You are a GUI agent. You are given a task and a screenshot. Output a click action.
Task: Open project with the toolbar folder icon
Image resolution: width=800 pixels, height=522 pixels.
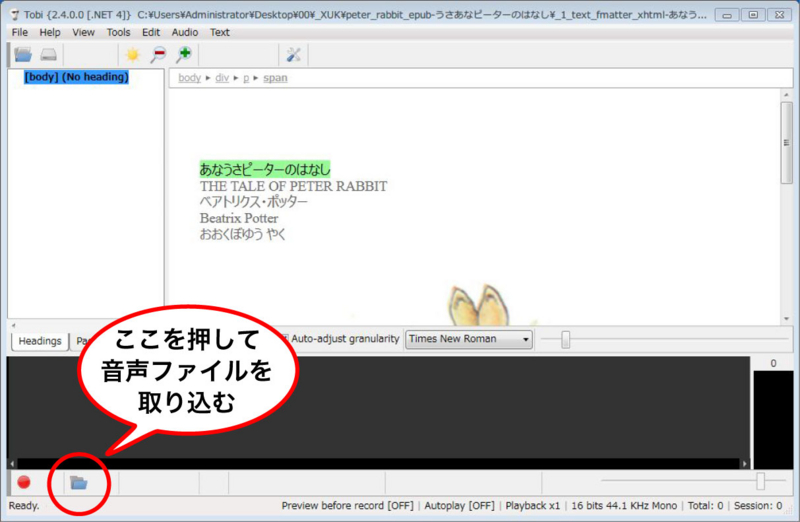[x=23, y=55]
